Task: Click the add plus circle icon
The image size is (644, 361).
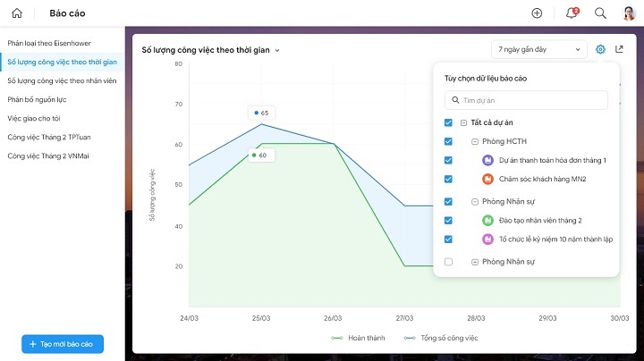Action: click(537, 13)
